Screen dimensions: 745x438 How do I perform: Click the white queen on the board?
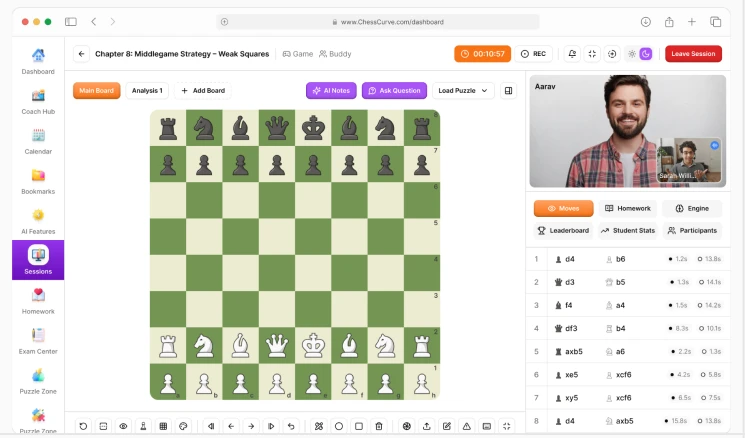[277, 345]
